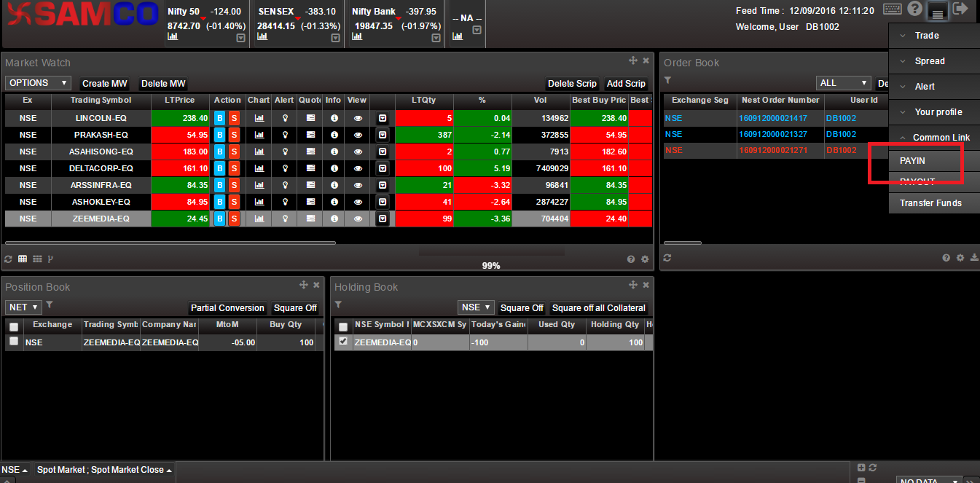Image resolution: width=980 pixels, height=483 pixels.
Task: Open chart icon for LINCOLN-EQ
Action: click(259, 118)
